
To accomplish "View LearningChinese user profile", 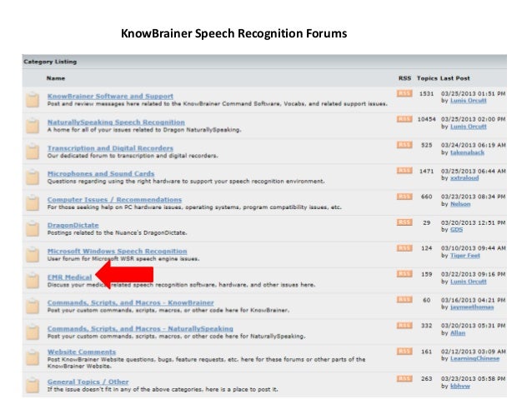I will 474,359.
